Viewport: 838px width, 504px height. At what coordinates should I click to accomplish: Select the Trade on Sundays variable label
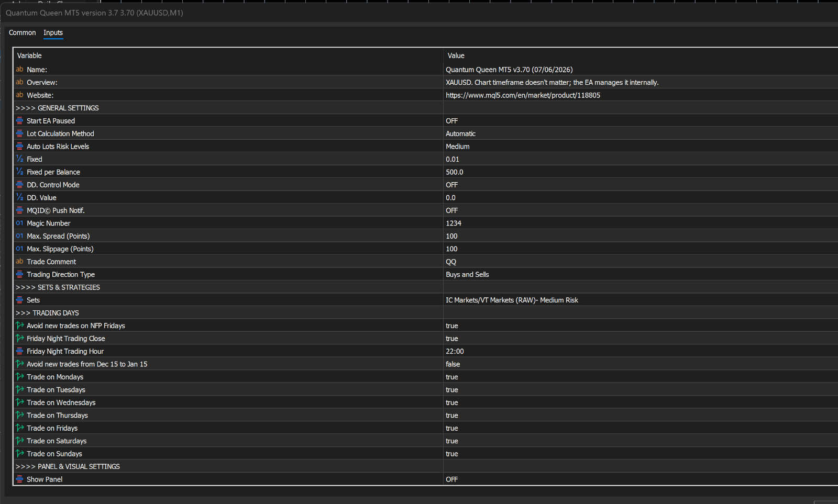point(54,454)
